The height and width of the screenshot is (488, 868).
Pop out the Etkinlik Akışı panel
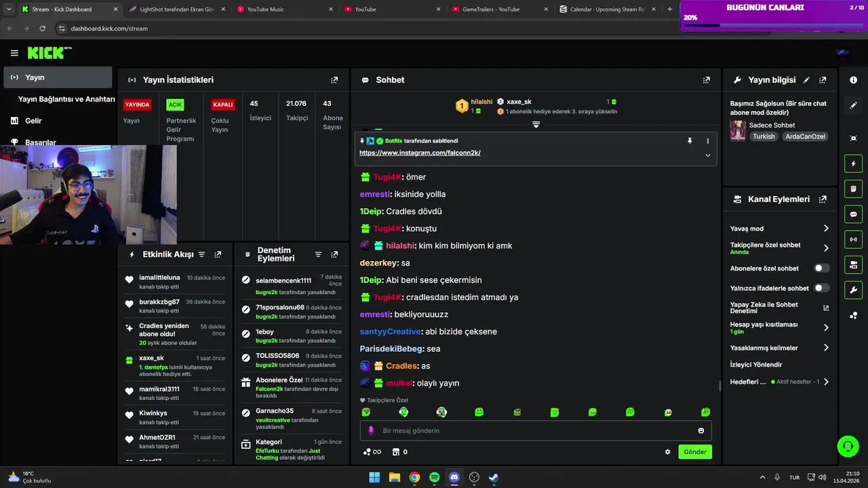(x=218, y=254)
